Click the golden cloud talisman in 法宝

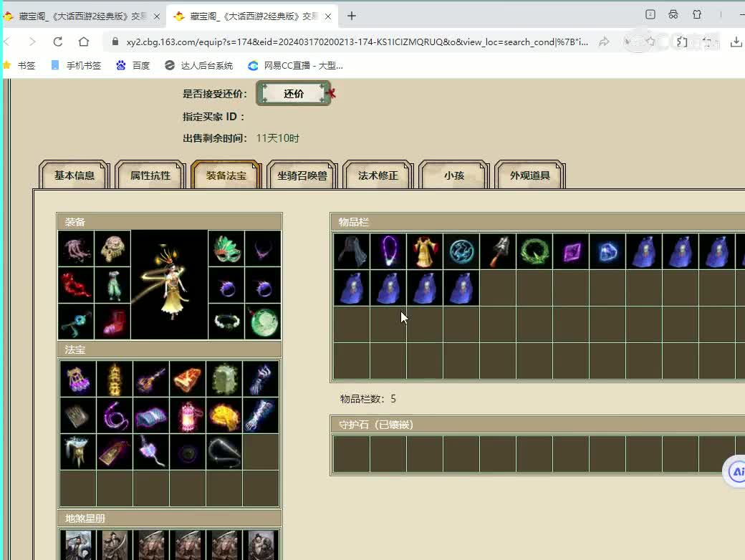coord(224,415)
